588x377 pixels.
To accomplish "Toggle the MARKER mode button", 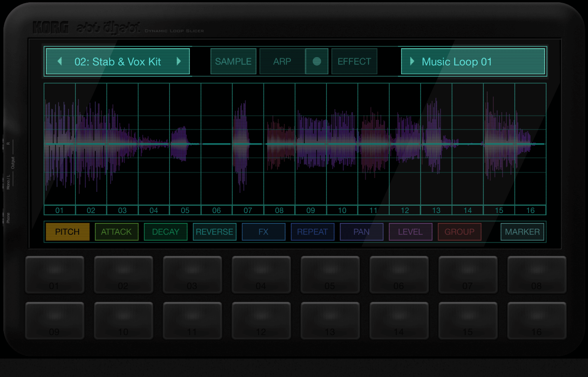I will point(522,232).
